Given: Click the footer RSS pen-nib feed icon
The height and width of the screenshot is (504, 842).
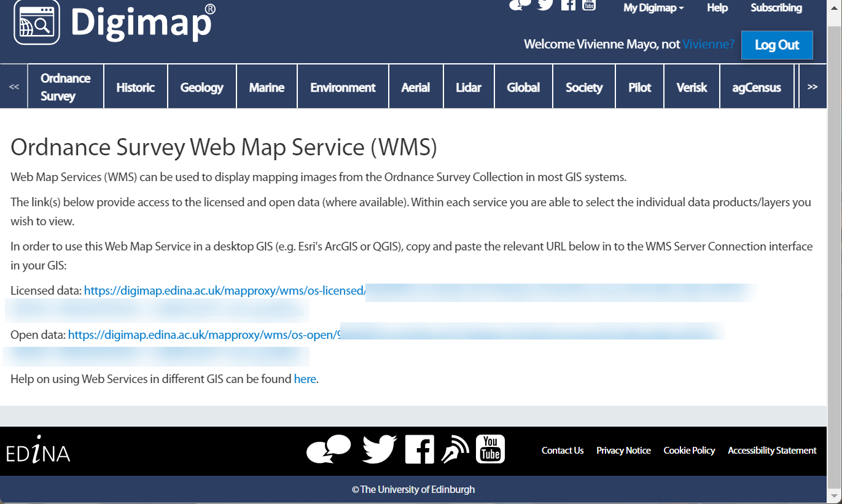Looking at the screenshot, I should (455, 449).
